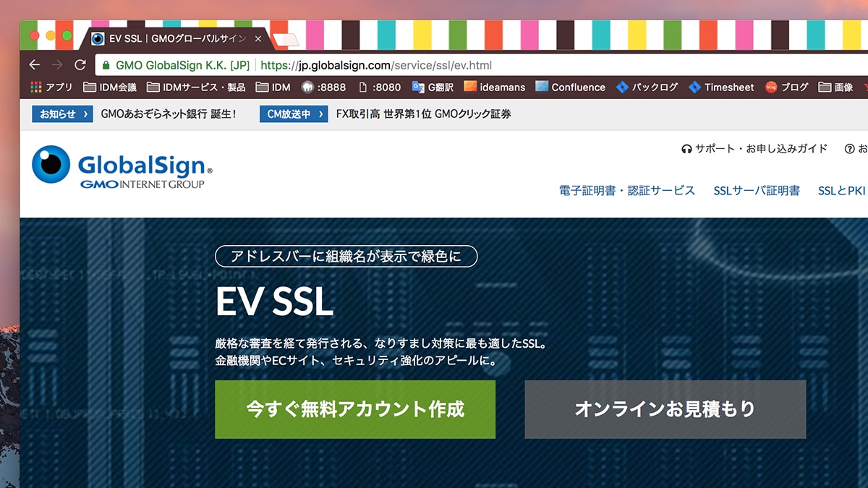This screenshot has width=868, height=488.
Task: Open the ideamans bookmark
Action: tap(494, 87)
